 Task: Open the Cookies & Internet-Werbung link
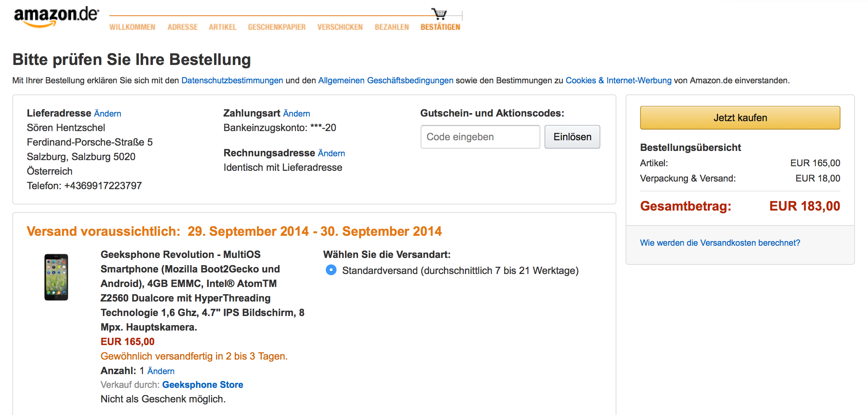[618, 81]
